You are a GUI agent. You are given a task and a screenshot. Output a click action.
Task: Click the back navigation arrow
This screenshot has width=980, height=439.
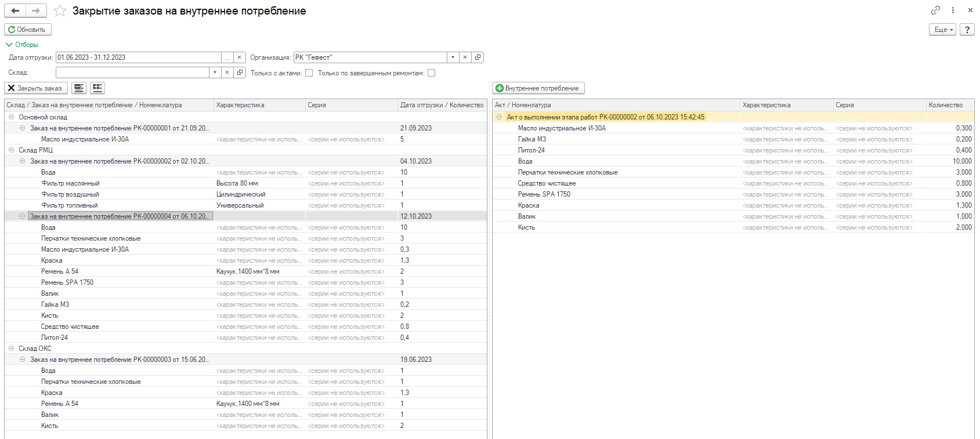point(15,11)
